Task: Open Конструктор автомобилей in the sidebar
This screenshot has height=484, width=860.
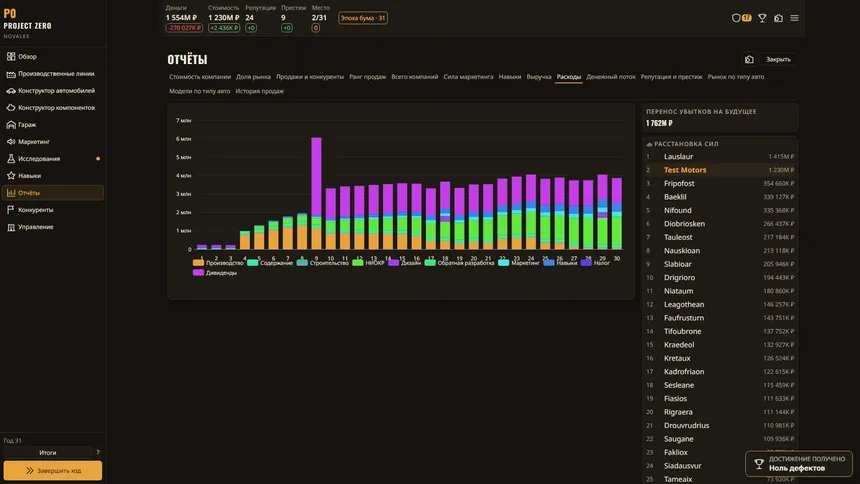Action: [52, 91]
